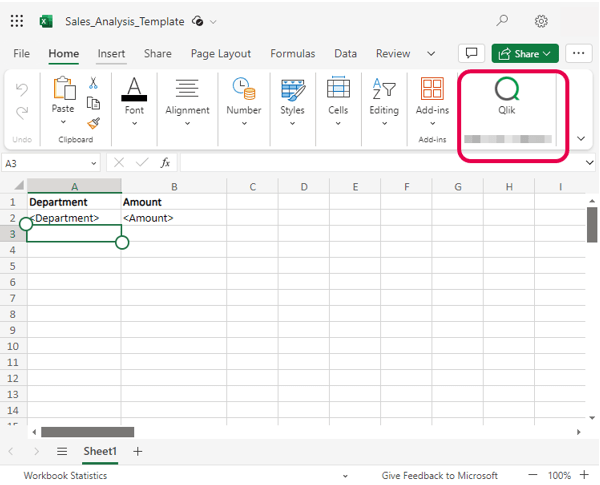Click the Search magnifier icon
Image resolution: width=600 pixels, height=485 pixels.
[x=502, y=21]
